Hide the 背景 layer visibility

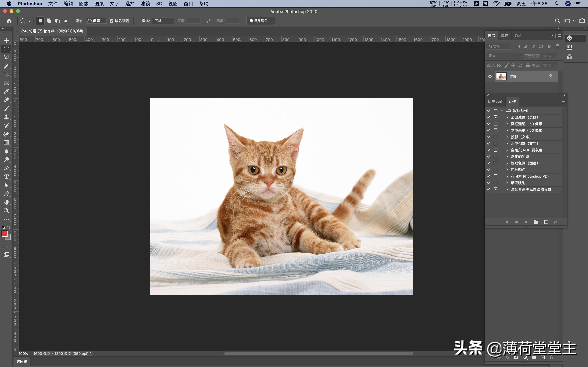[490, 76]
